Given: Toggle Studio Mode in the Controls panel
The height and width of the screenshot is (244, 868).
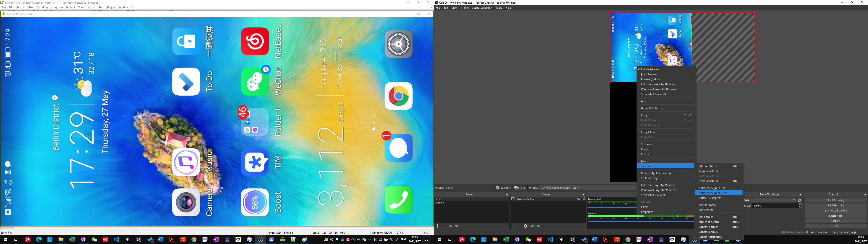Looking at the screenshot, I should (x=836, y=216).
